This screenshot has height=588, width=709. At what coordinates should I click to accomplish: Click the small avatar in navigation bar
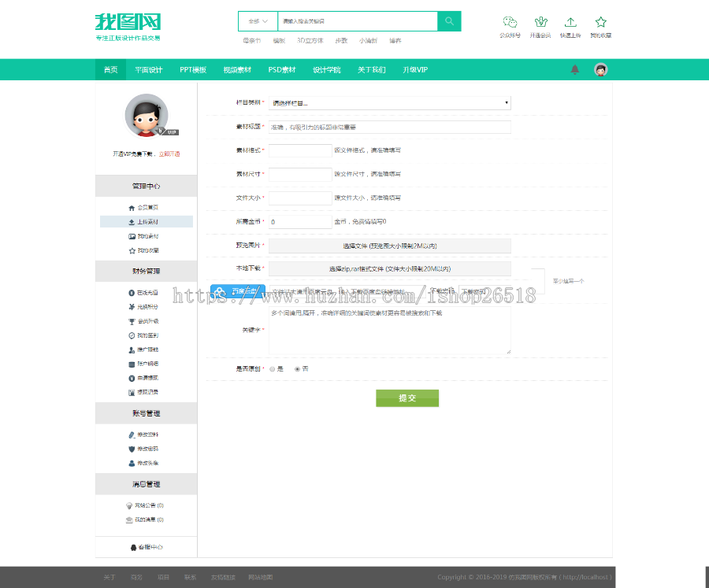click(x=601, y=70)
